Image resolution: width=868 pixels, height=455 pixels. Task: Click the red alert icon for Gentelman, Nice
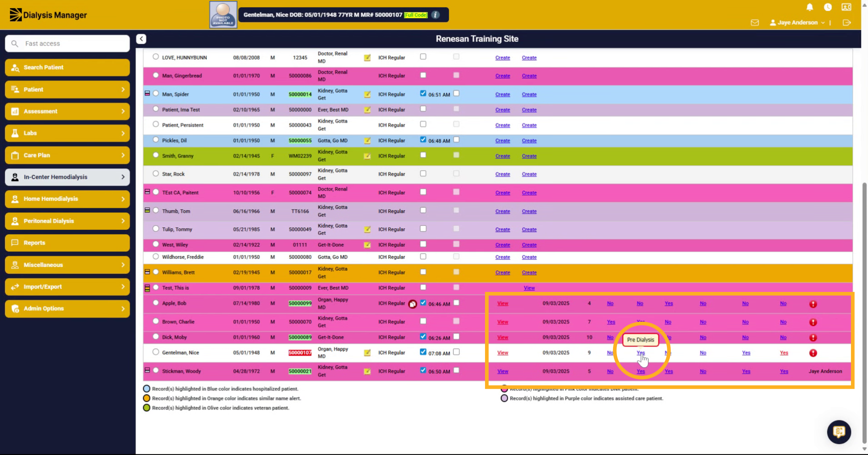[x=813, y=353]
